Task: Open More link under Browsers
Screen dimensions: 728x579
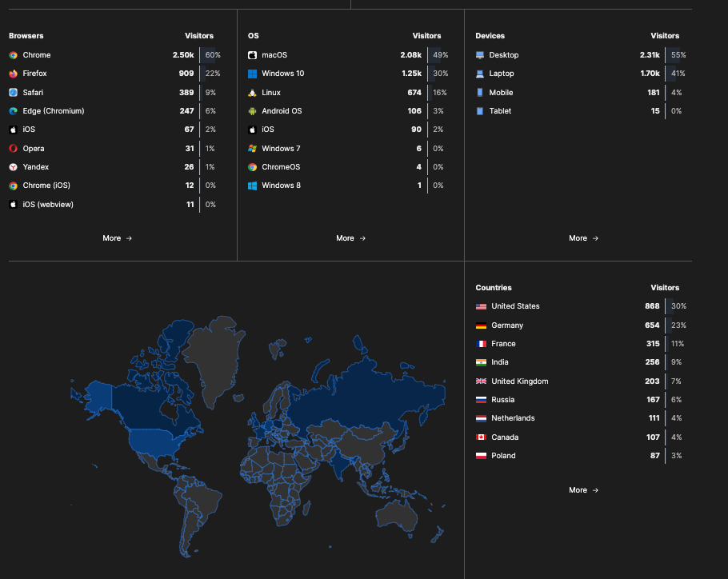Action: pos(117,238)
